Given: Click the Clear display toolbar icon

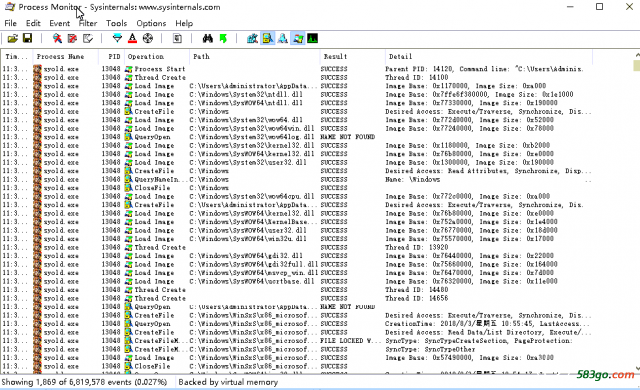Looking at the screenshot, I should [x=88, y=39].
